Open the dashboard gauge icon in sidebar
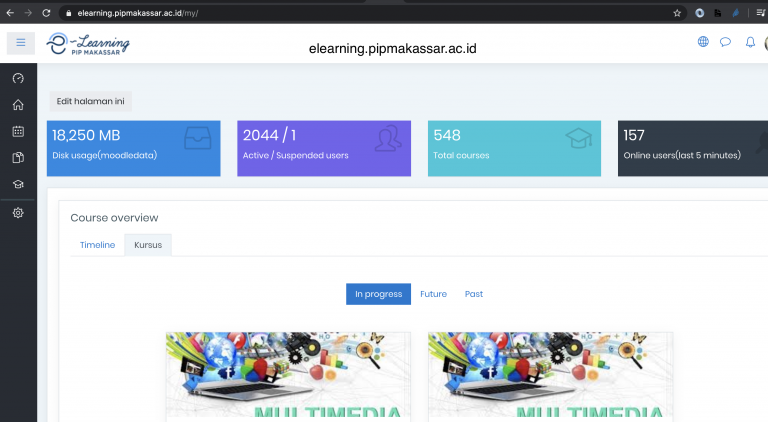Viewport: 768px width, 422px height. [x=18, y=78]
